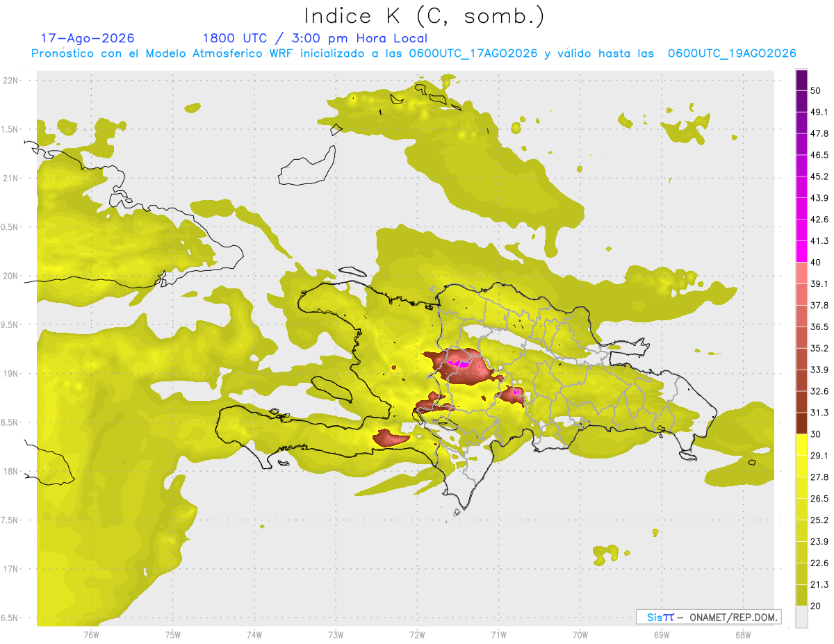This screenshot has height=644, width=834.
Task: Click the "1800 UTC / 3:00 pm Hora Local" time label
Action: [x=315, y=38]
